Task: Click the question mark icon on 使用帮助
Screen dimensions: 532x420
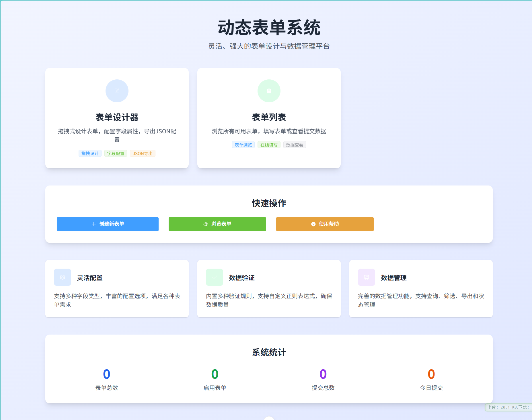Action: [x=313, y=224]
